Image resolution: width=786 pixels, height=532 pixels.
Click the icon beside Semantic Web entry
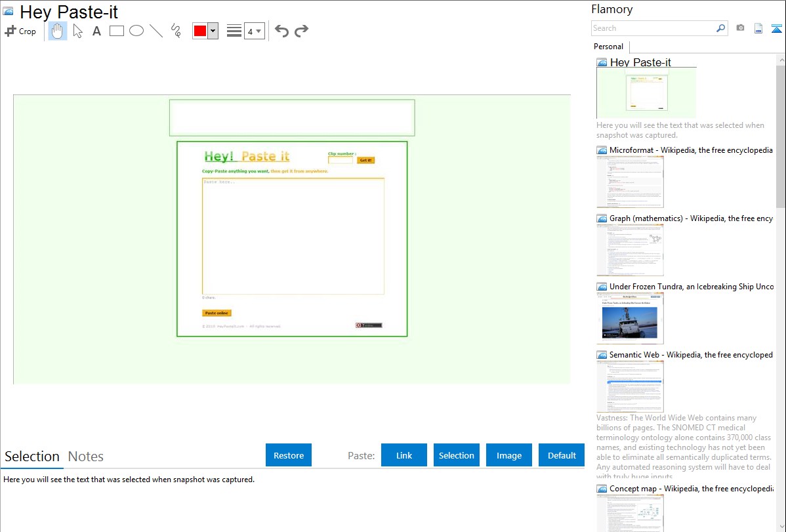602,355
